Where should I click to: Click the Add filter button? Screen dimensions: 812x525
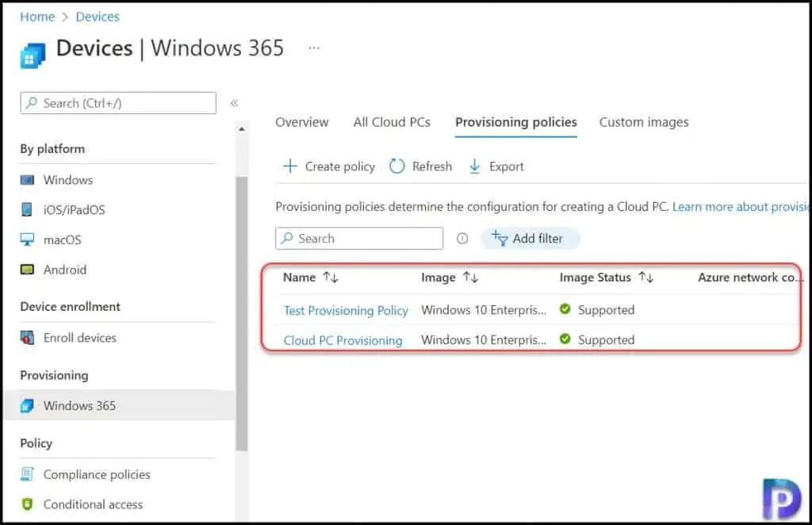(530, 238)
